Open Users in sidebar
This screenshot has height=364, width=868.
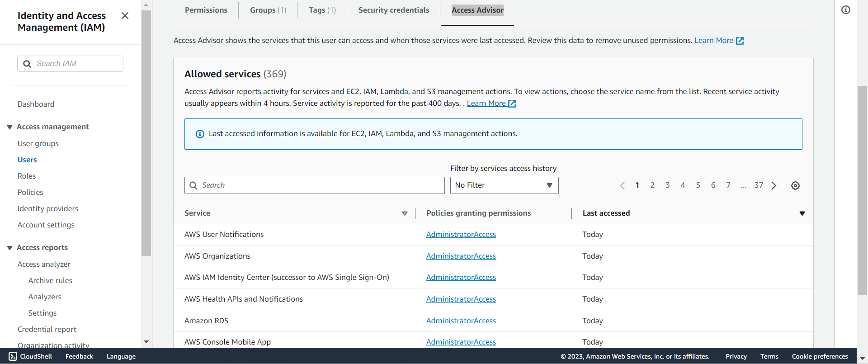pyautogui.click(x=27, y=160)
